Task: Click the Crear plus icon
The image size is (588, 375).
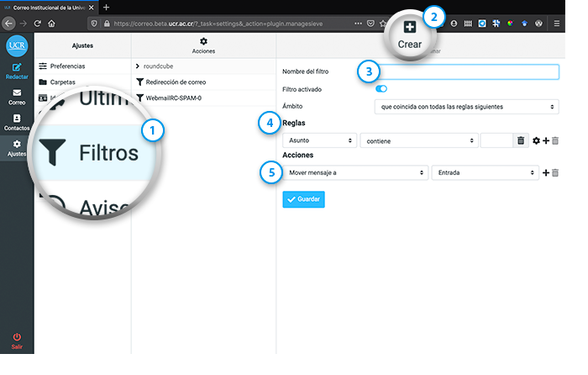Action: tap(409, 28)
